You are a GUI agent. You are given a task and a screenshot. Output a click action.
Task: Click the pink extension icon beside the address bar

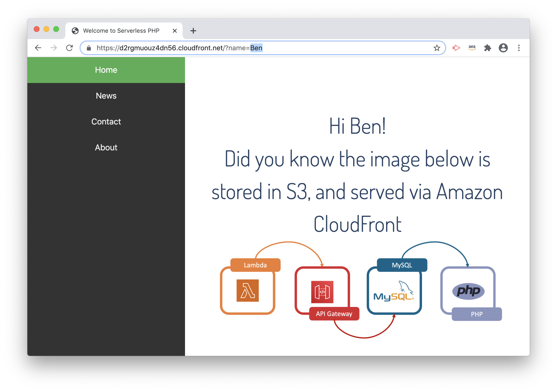pos(456,48)
